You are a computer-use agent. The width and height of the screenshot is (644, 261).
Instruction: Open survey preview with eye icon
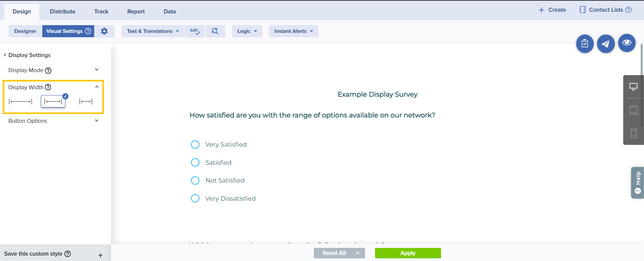pos(627,43)
